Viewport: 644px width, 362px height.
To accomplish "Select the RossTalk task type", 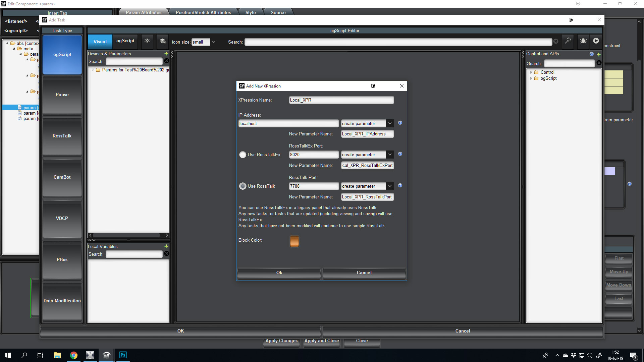I will click(x=62, y=136).
